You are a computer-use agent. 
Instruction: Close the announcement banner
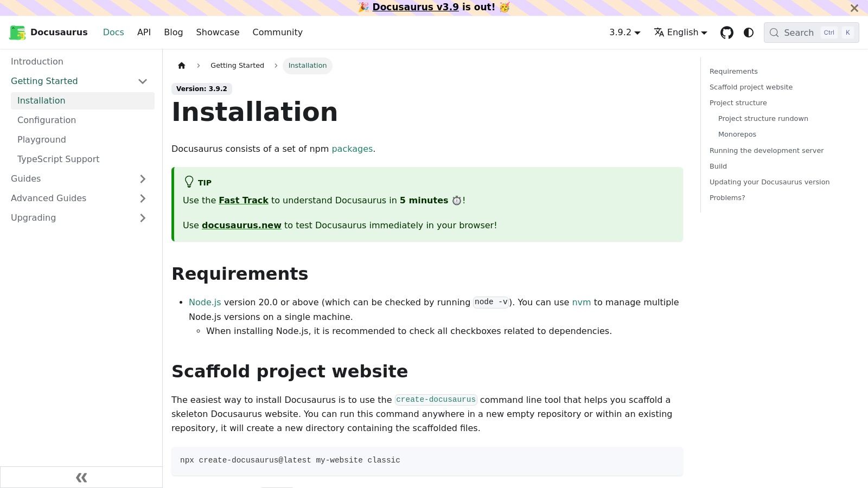tap(854, 8)
